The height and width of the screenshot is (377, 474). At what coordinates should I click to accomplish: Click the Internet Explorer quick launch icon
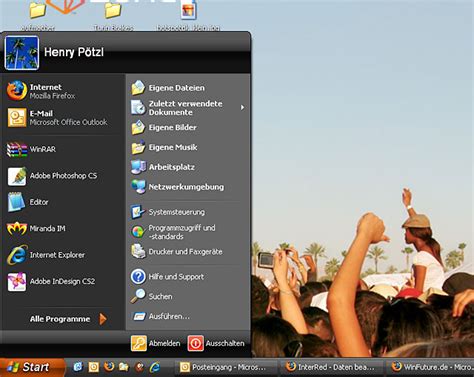pos(155,367)
